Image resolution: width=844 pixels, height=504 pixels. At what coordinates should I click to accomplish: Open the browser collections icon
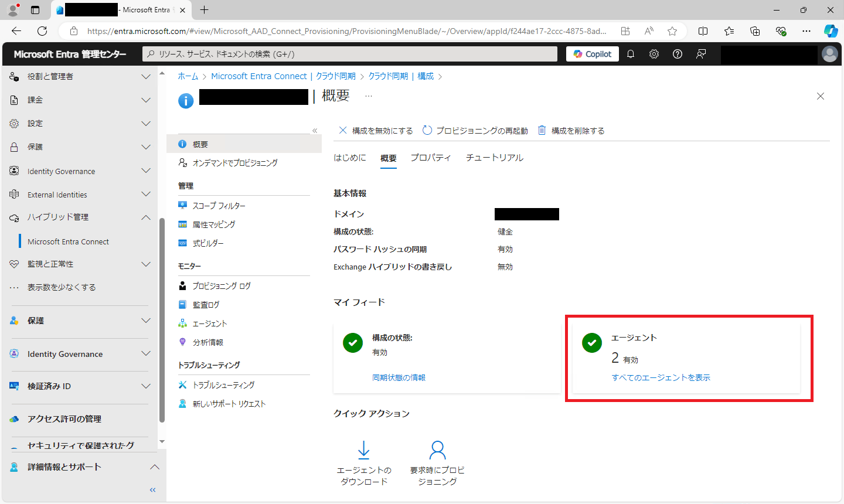point(755,31)
